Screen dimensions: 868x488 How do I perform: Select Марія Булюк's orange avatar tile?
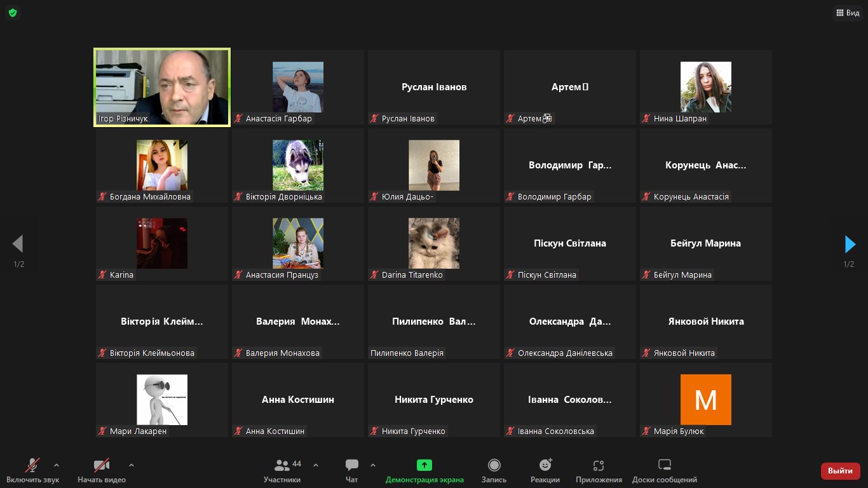(705, 400)
